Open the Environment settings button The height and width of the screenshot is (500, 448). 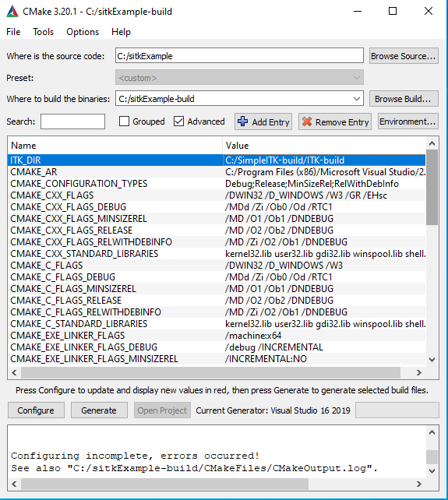(407, 121)
